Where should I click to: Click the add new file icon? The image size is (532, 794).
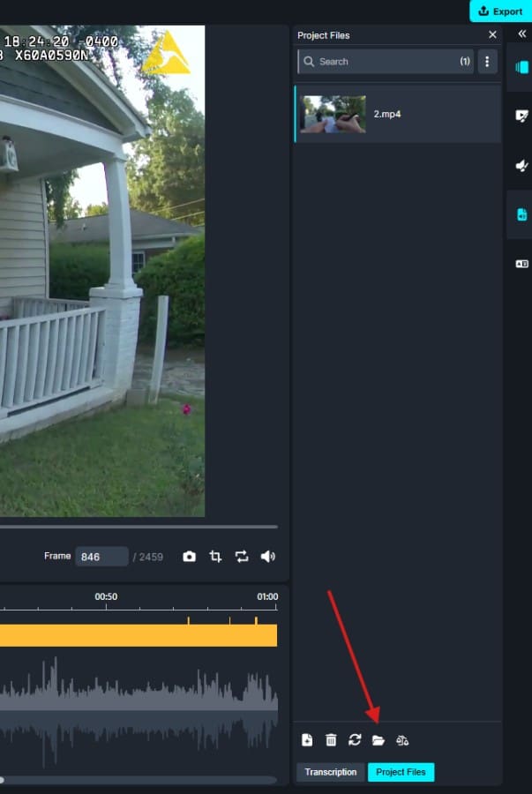coord(307,740)
